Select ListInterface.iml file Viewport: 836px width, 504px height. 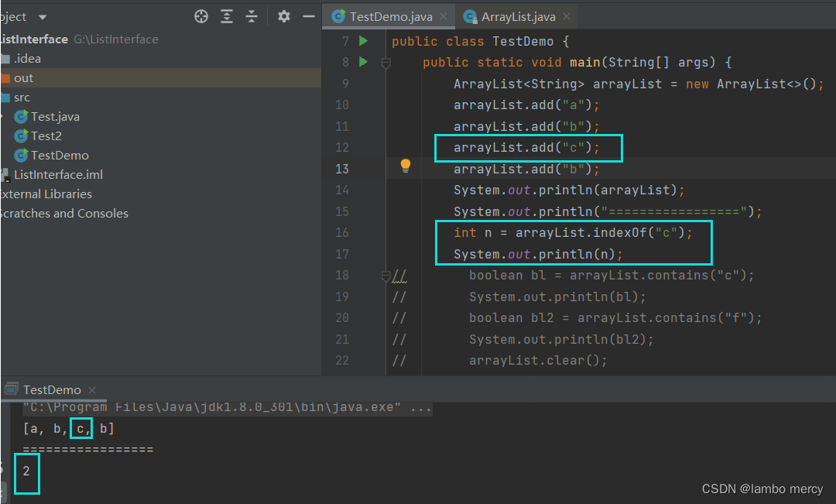58,174
